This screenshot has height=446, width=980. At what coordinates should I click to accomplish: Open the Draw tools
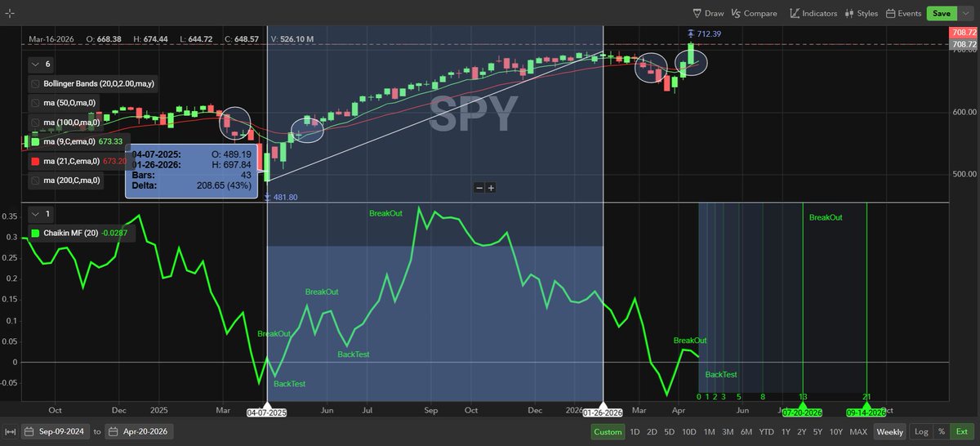point(708,13)
